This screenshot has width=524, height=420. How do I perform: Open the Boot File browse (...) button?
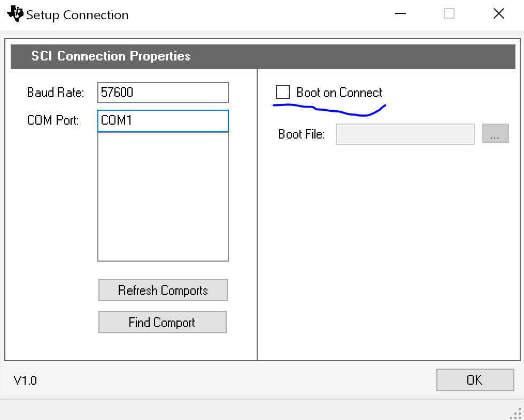(495, 134)
